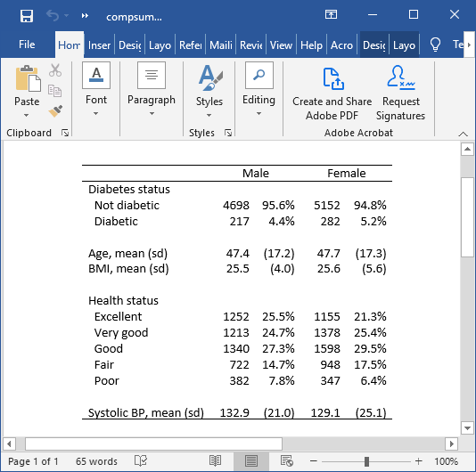Click the Save icon in title bar
Viewport: 476px width, 472px height.
pos(27,15)
